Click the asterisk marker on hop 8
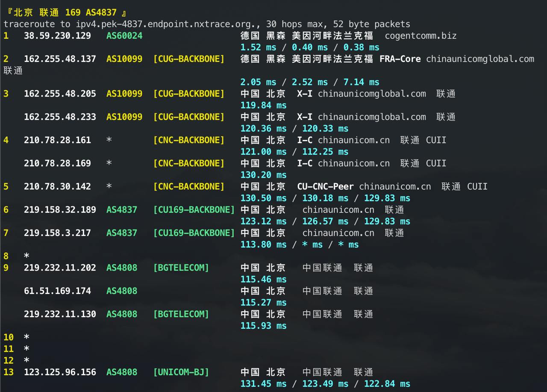 tap(26, 256)
